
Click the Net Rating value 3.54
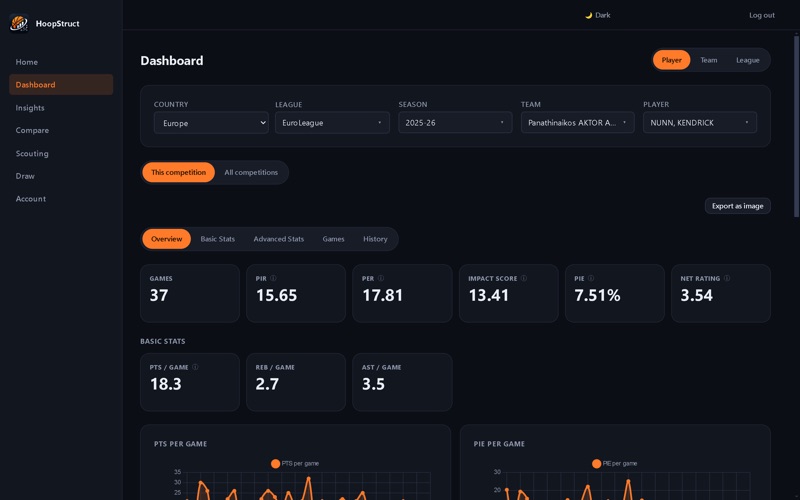click(x=696, y=295)
